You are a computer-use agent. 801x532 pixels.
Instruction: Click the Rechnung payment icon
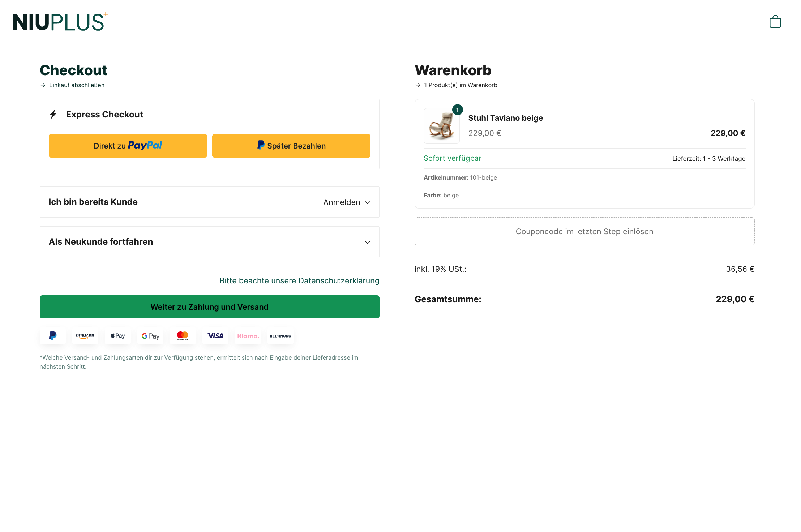click(x=280, y=336)
